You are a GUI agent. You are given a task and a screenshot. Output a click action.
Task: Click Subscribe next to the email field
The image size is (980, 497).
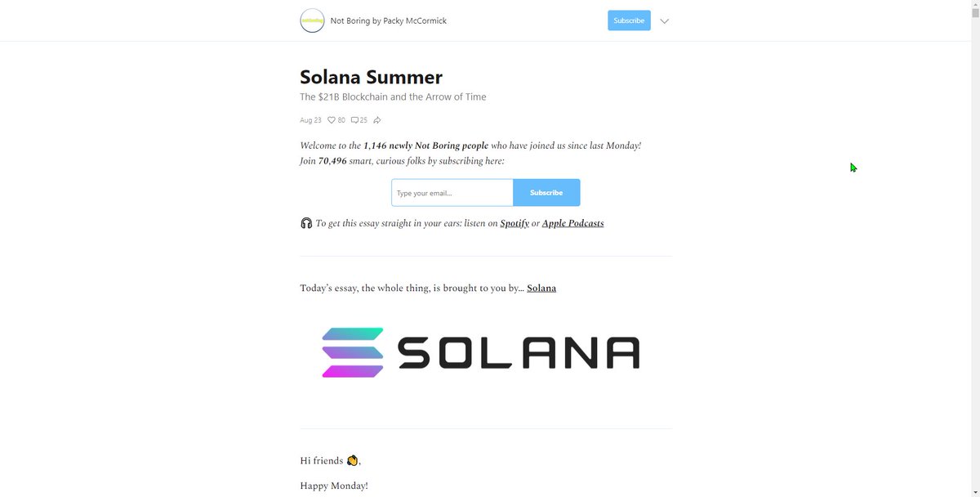(x=546, y=193)
